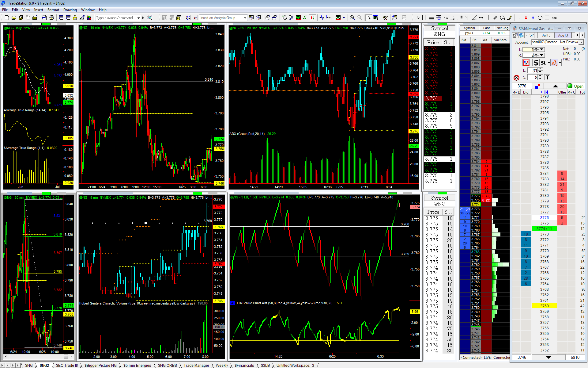Image resolution: width=588 pixels, height=368 pixels.
Task: Click the green 3774 / 11 price cell
Action: pos(544,228)
